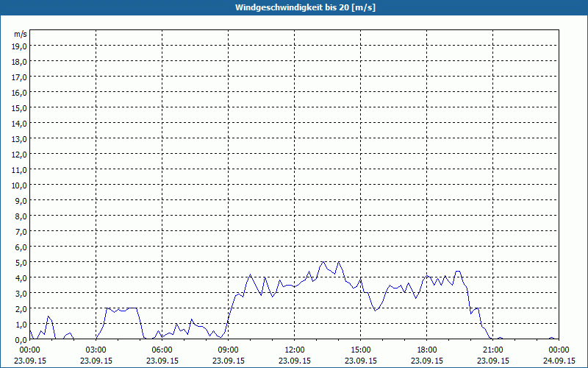Select the 6,0 y-axis label
This screenshot has width=588, height=368.
pos(21,247)
